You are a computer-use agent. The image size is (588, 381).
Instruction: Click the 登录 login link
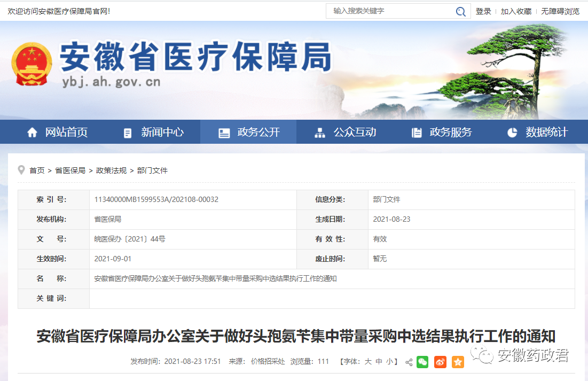(x=483, y=11)
